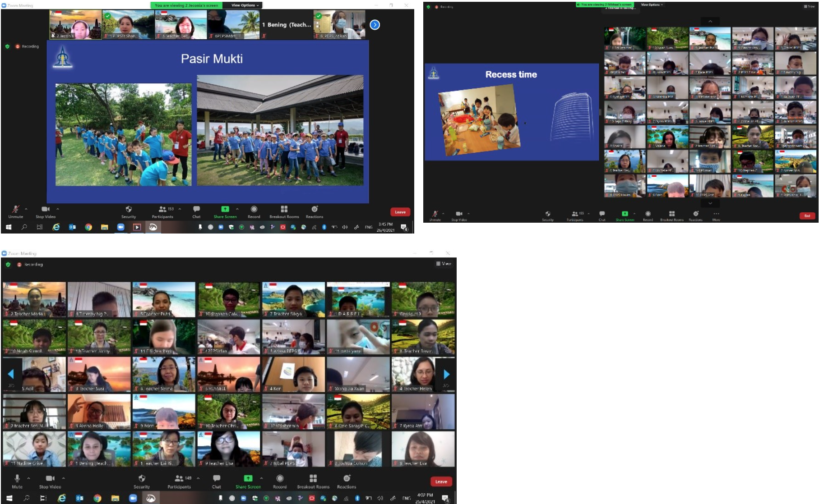Select the 10 Teacher Chri... video tile

tap(229, 412)
